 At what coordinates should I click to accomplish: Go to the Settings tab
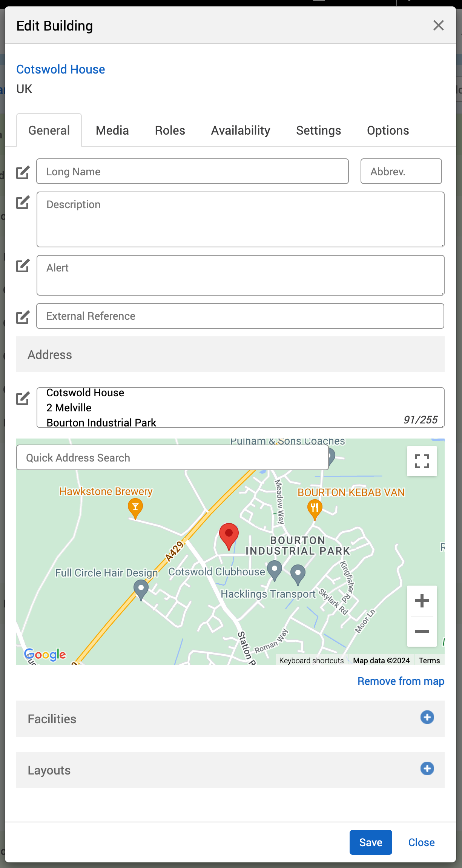(318, 130)
